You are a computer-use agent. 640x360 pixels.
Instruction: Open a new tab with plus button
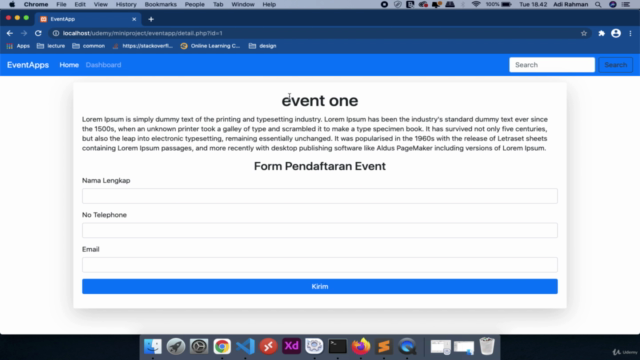(151, 19)
